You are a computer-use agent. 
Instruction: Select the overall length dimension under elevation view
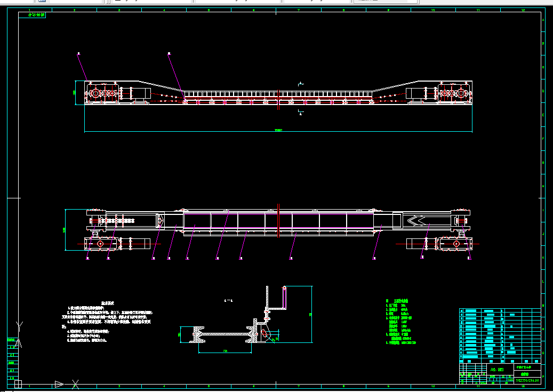tap(278, 131)
